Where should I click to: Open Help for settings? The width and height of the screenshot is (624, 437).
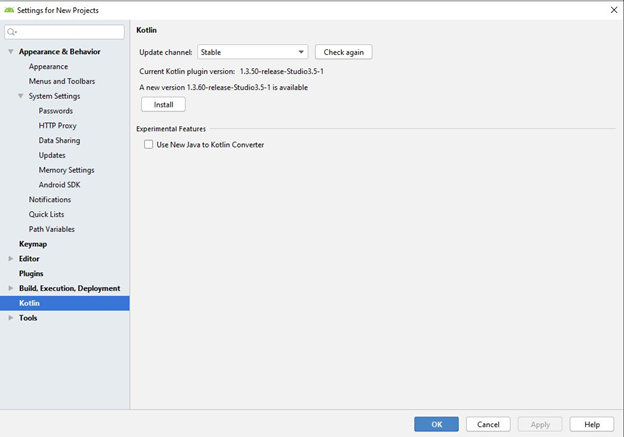(x=592, y=424)
